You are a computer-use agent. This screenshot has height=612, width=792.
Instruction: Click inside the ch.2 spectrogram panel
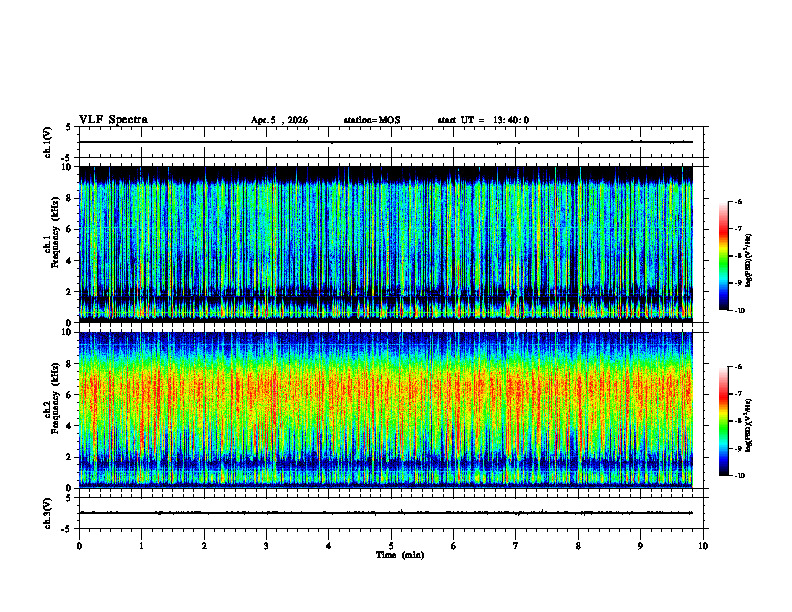pyautogui.click(x=386, y=410)
